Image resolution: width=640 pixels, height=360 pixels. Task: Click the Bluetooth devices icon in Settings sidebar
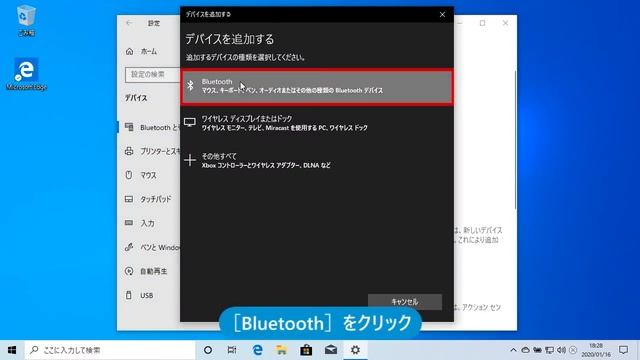click(x=129, y=127)
